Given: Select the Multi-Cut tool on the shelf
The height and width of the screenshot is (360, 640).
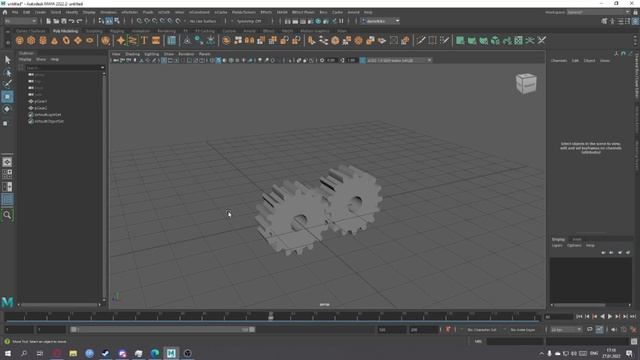Looking at the screenshot, I should (x=420, y=40).
